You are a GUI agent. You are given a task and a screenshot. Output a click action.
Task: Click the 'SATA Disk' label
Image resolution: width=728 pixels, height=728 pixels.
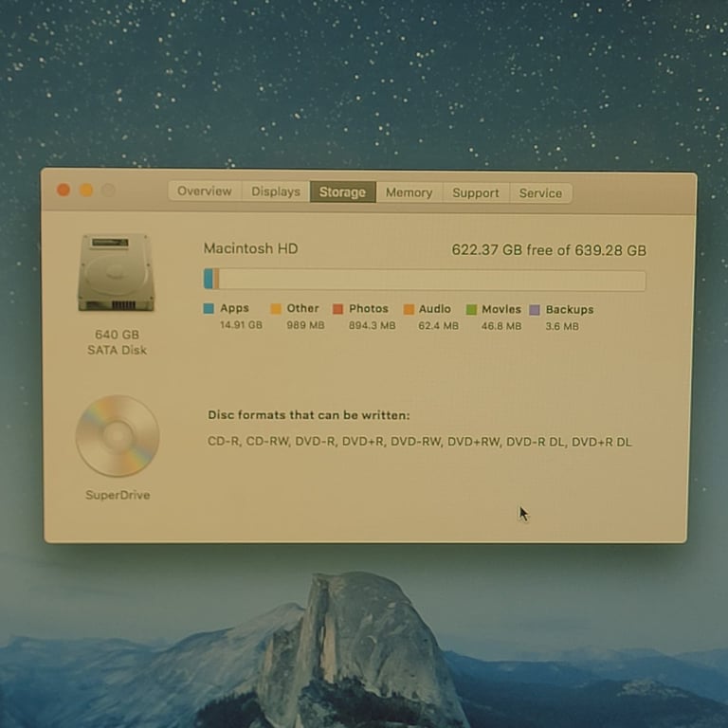[x=117, y=350]
